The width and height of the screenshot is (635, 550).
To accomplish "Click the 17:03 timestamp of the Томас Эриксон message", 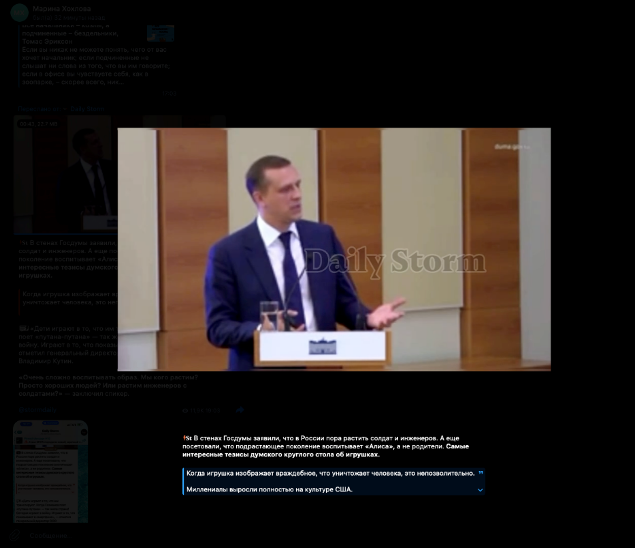I will click(x=169, y=93).
